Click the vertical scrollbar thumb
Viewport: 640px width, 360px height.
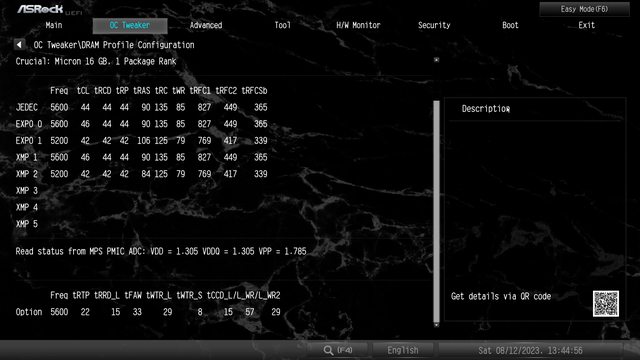(x=436, y=211)
